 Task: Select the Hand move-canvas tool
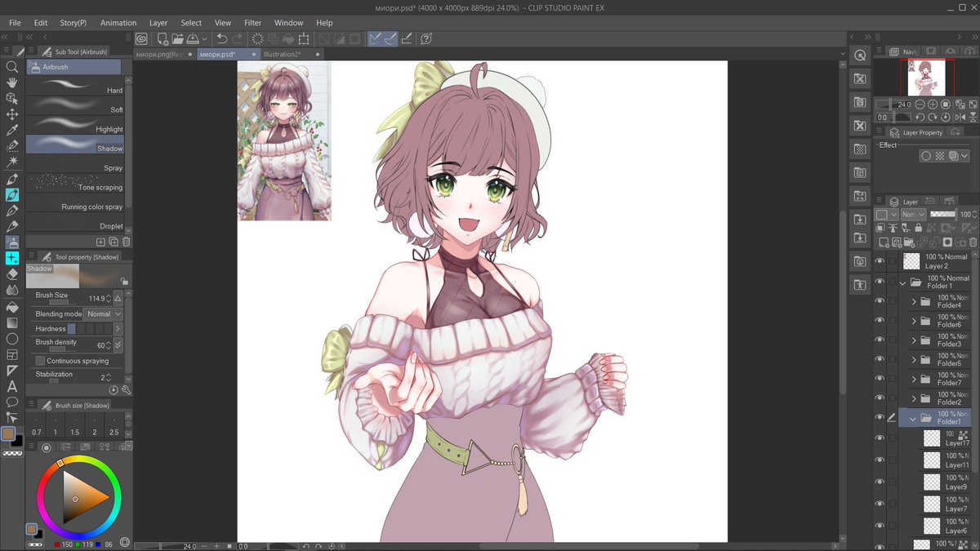click(12, 82)
